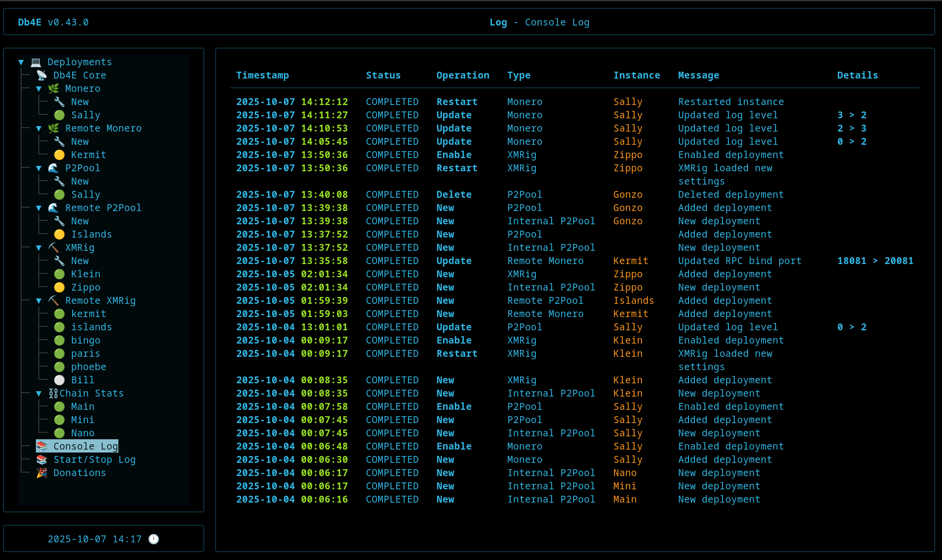Select the 14:12:12 Restart log row
The width and height of the screenshot is (942, 560).
coord(457,102)
